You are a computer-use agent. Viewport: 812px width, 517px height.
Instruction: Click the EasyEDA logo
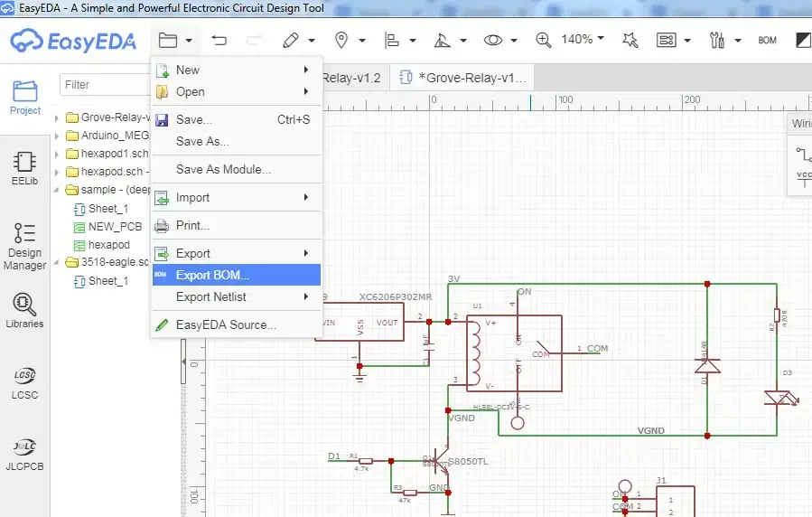click(73, 41)
